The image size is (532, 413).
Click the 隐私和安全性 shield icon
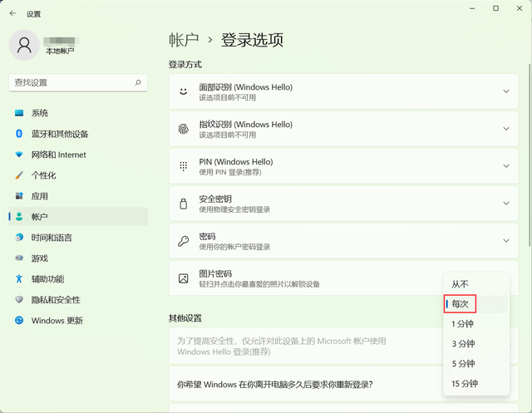tap(19, 300)
